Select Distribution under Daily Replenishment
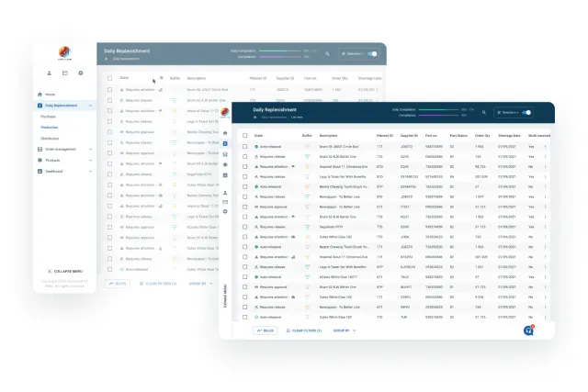588x392 pixels. (x=50, y=139)
